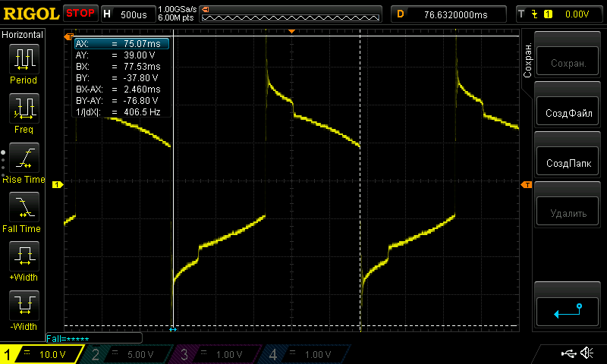Image resolution: width=607 pixels, height=364 pixels.
Task: Select the Period measurement icon
Action: point(24,59)
